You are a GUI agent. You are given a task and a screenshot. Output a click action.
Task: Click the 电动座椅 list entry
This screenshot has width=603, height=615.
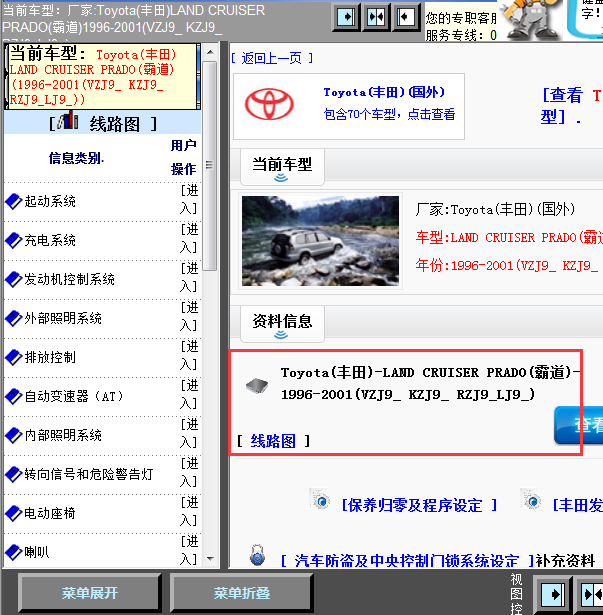[x=50, y=513]
